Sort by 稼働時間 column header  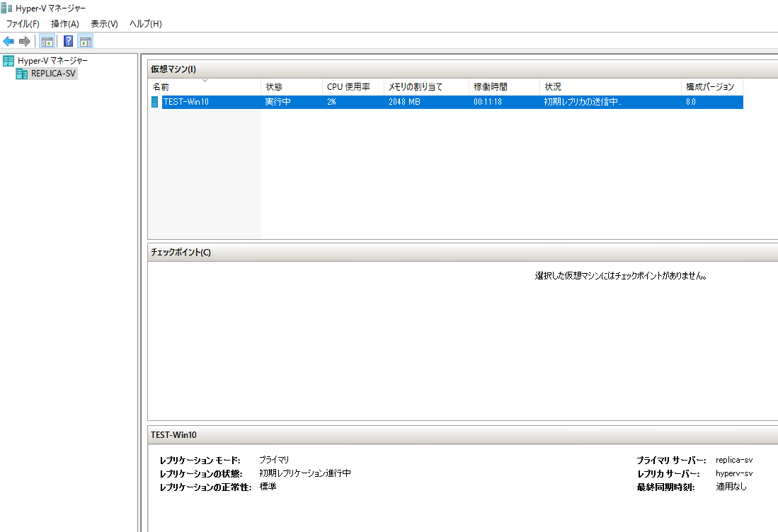pos(504,87)
